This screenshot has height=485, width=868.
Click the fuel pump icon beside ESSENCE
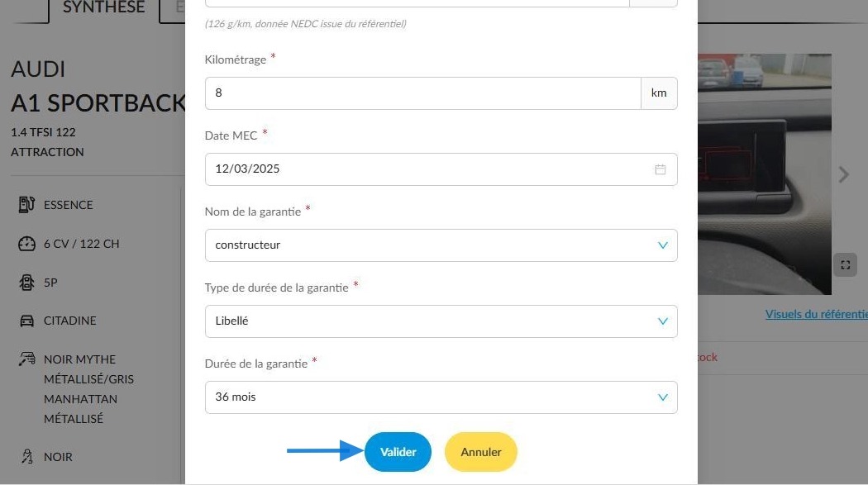[26, 205]
